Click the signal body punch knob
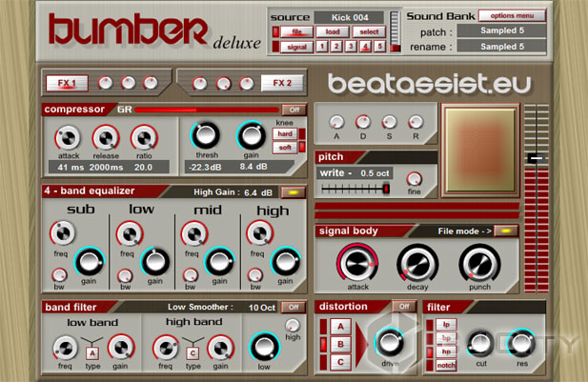The height and width of the screenshot is (382, 588). pos(479,264)
